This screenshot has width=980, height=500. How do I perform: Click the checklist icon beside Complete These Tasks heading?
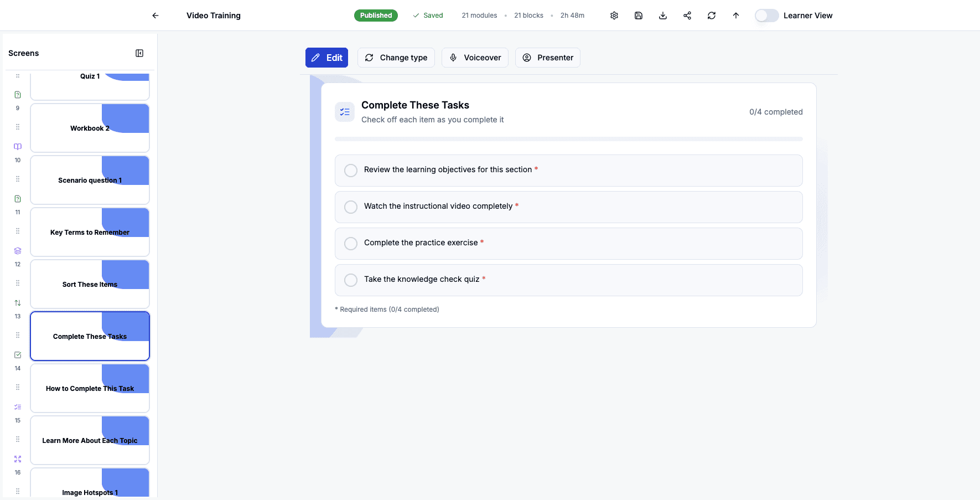point(345,112)
